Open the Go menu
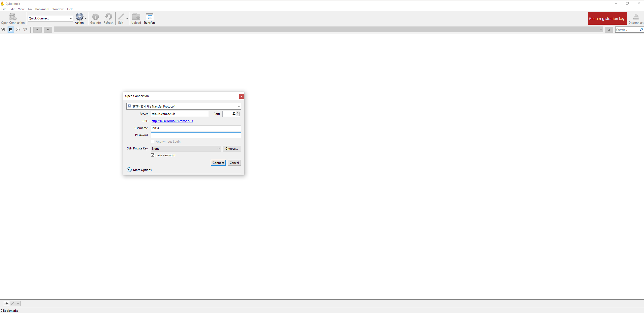 30,9
